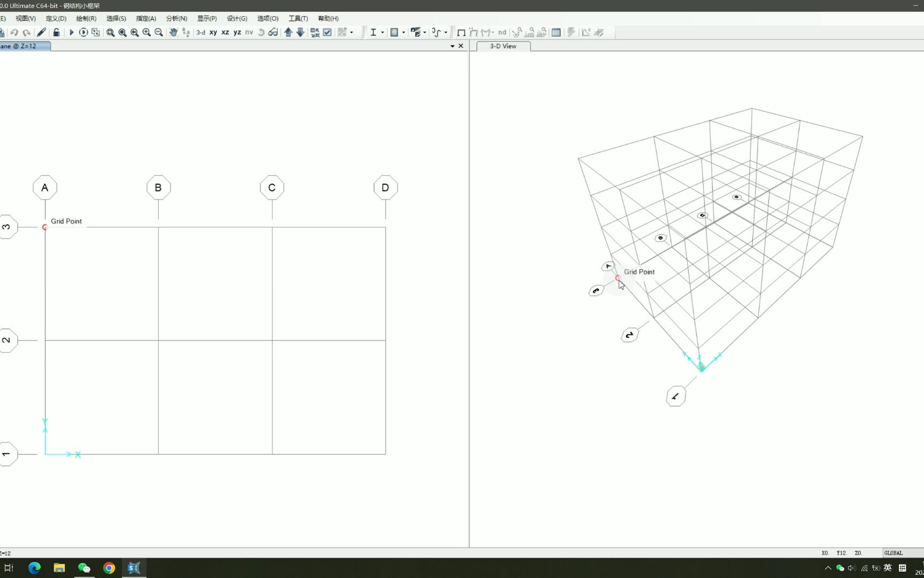Click the Previous Zoom icon
The image size is (924, 578).
(135, 33)
